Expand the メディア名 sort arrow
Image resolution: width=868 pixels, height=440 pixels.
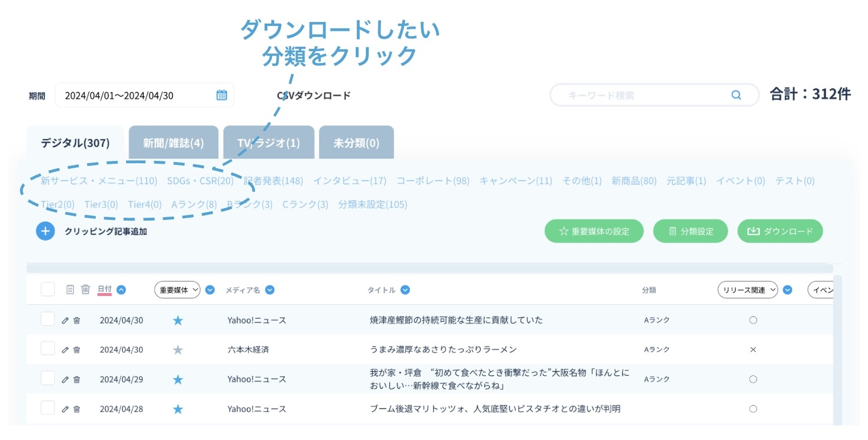click(x=270, y=290)
